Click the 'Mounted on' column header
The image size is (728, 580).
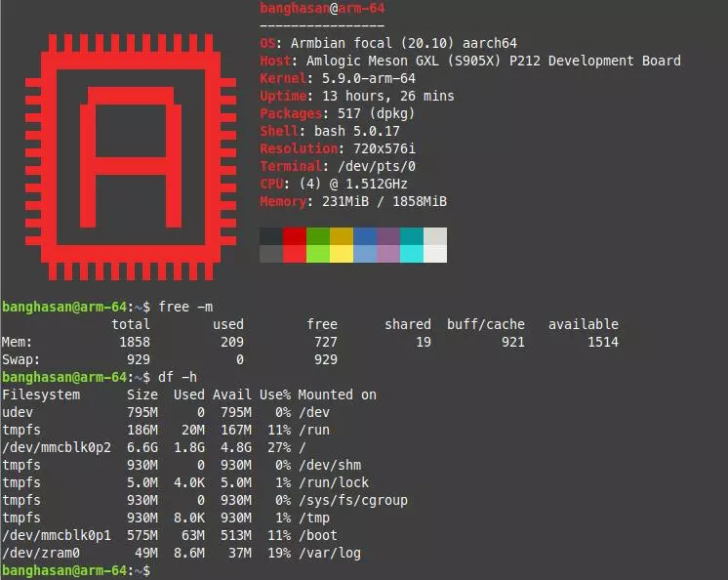(x=337, y=394)
